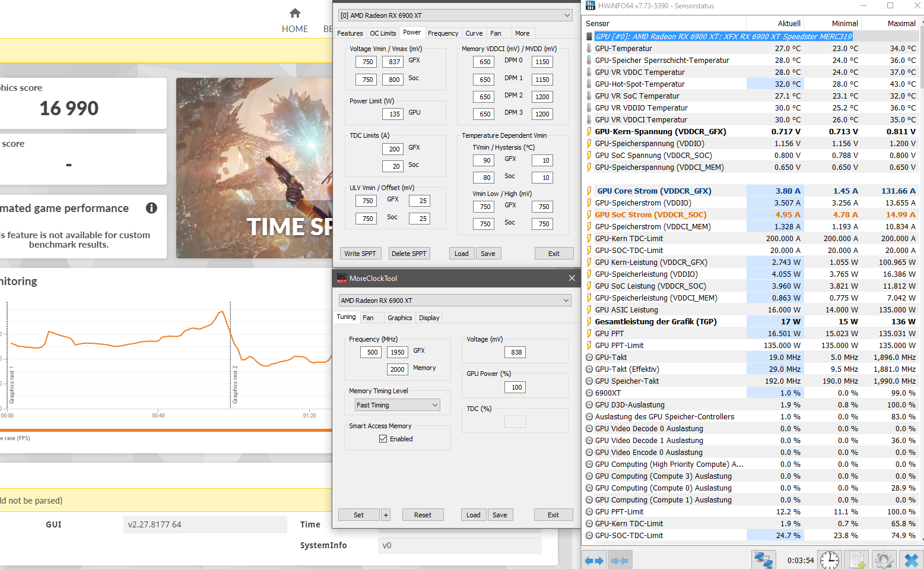Close the MoreClockTool window
Viewport: 924px width, 569px height.
coord(571,278)
